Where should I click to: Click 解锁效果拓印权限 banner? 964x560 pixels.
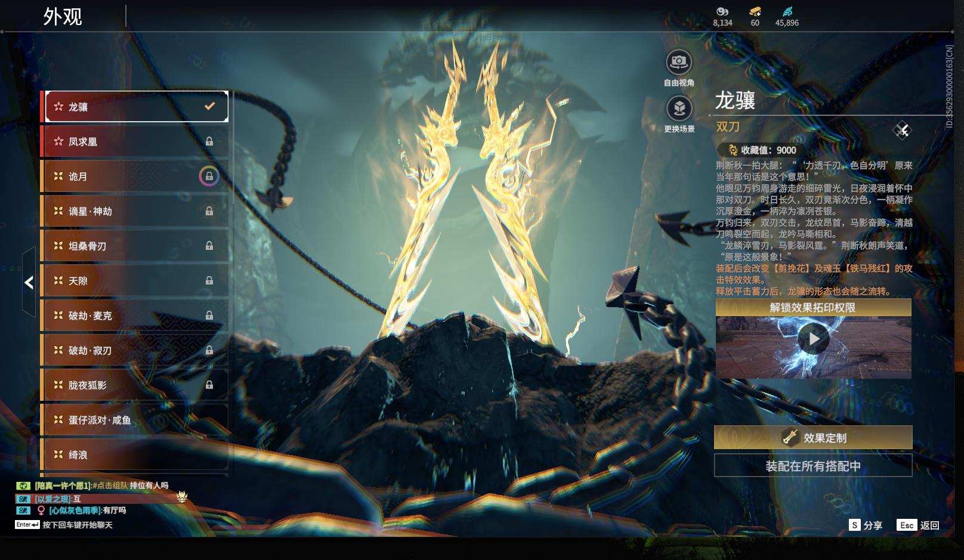tap(813, 307)
